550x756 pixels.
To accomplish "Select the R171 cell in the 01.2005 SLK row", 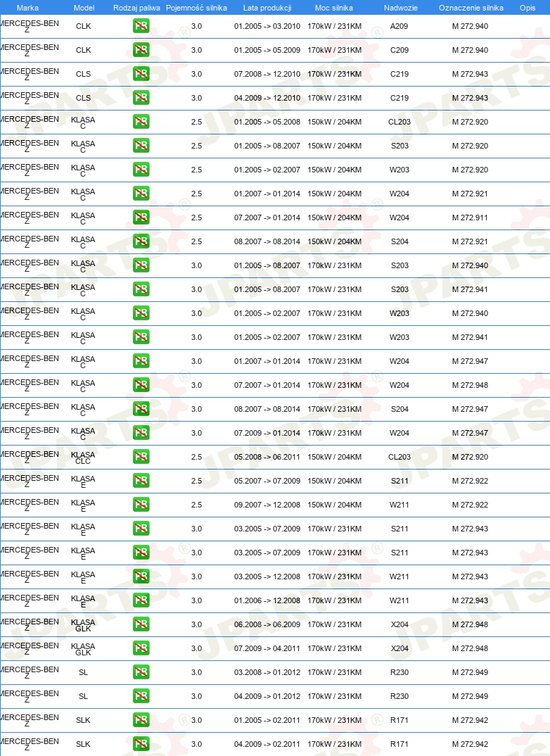I will point(399,720).
